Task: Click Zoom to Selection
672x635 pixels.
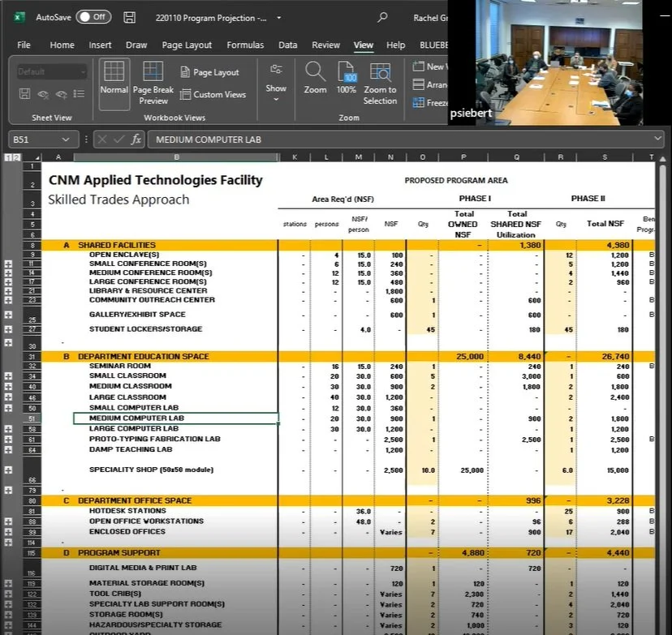Action: click(380, 84)
